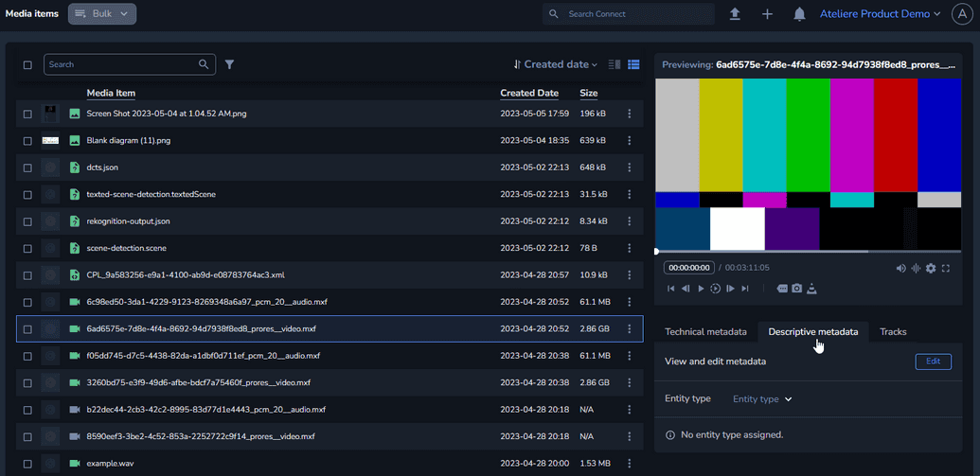
Task: Check rekognition-output.json row
Action: pyautogui.click(x=27, y=221)
